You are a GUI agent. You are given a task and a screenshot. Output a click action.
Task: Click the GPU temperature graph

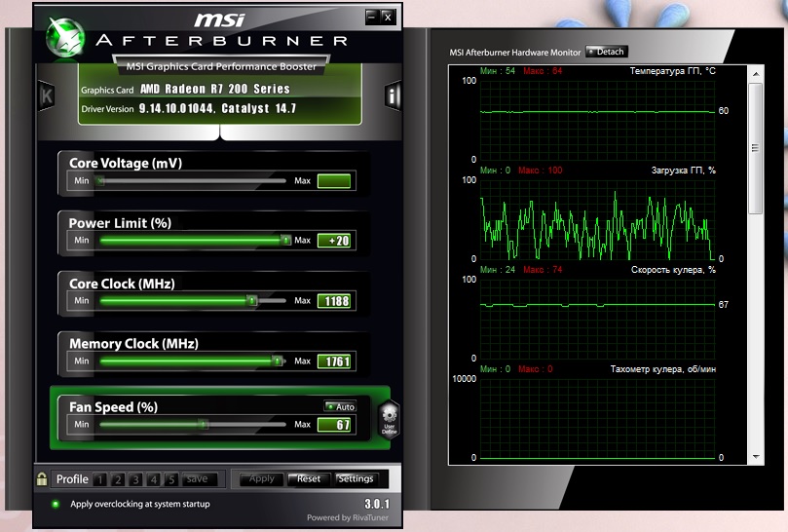coord(597,120)
